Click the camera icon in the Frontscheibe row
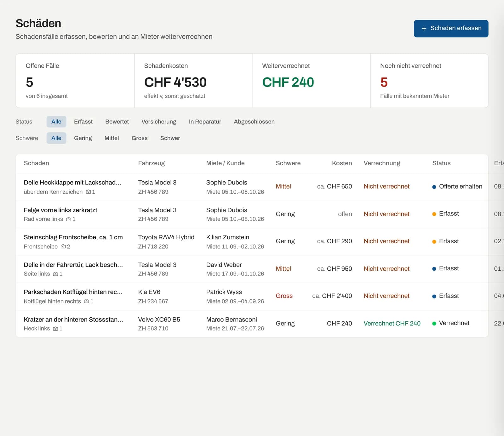Image resolution: width=504 pixels, height=436 pixels. [x=63, y=246]
